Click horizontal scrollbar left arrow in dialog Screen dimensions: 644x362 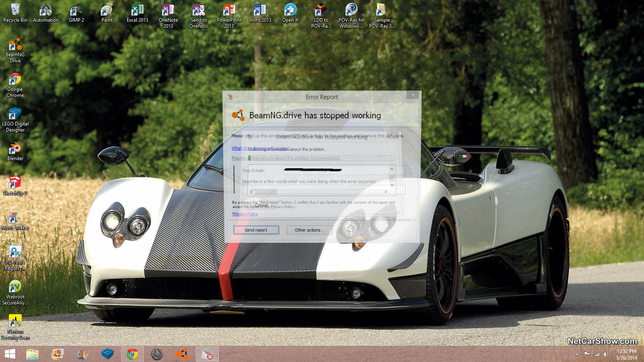tap(252, 192)
